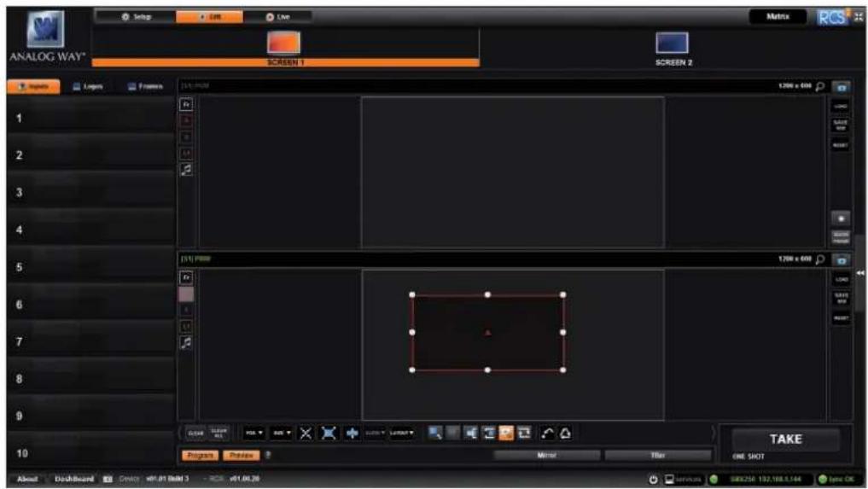Open the Inputs tab

tap(33, 86)
